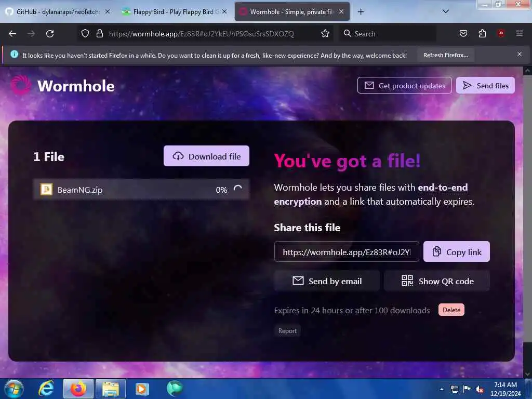Click the "1 File" heading
Image resolution: width=532 pixels, height=399 pixels.
(49, 157)
